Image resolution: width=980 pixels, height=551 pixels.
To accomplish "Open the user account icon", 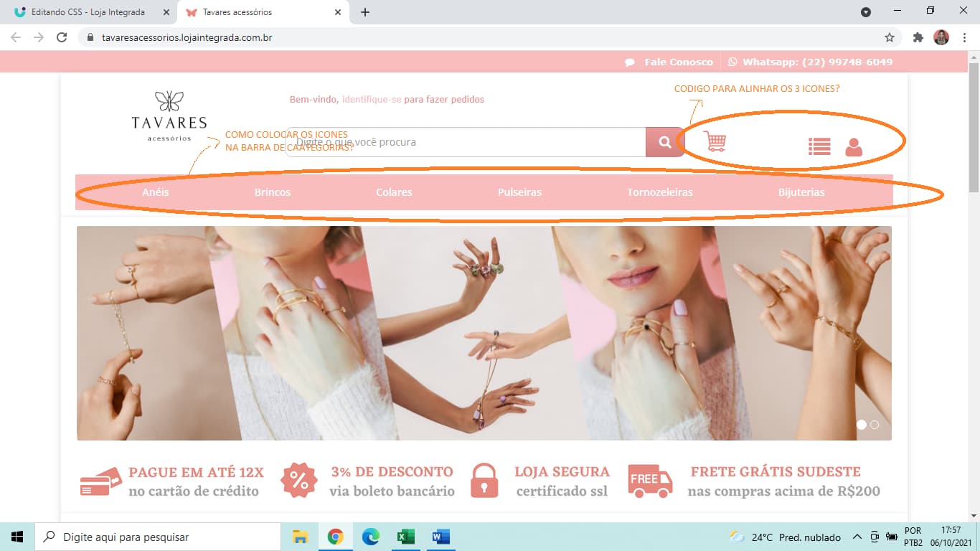I will [x=854, y=147].
